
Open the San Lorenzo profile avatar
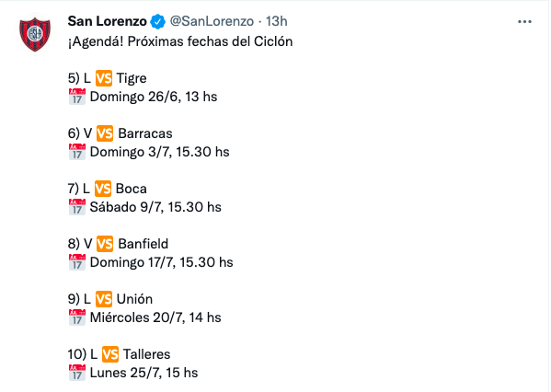click(35, 34)
